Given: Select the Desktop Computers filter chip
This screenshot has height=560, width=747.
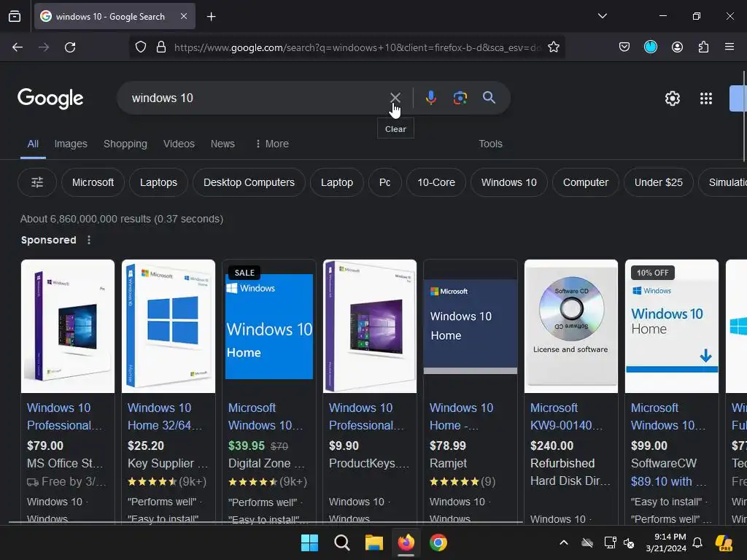Looking at the screenshot, I should [249, 182].
